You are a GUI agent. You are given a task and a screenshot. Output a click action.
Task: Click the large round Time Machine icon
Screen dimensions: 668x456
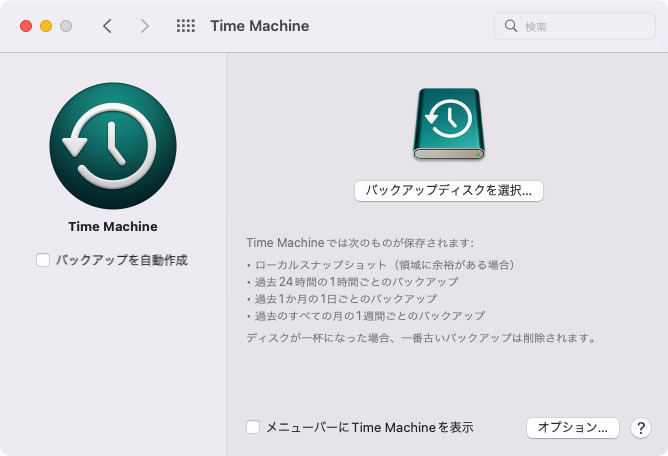pos(113,146)
